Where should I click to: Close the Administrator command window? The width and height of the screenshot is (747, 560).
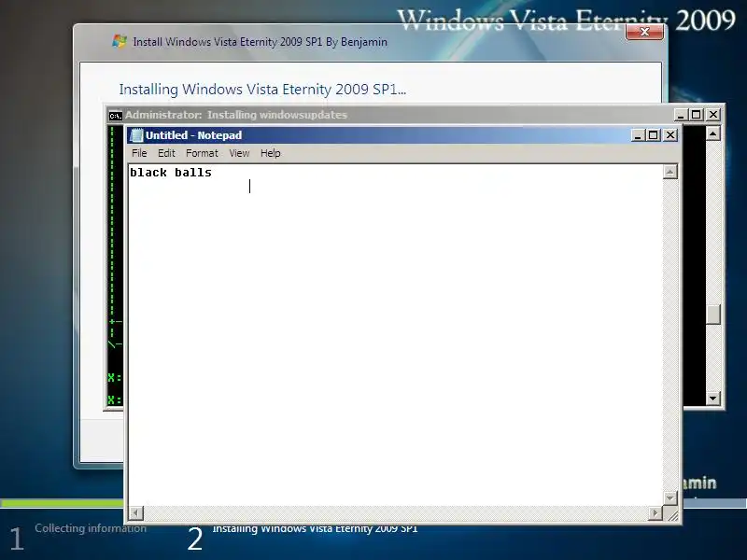point(713,115)
